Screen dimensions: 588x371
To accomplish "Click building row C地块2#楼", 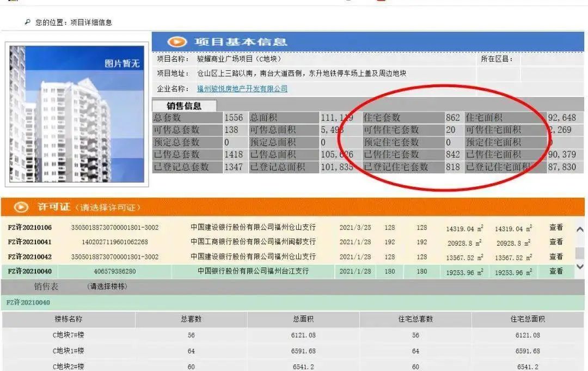I will point(293,366).
